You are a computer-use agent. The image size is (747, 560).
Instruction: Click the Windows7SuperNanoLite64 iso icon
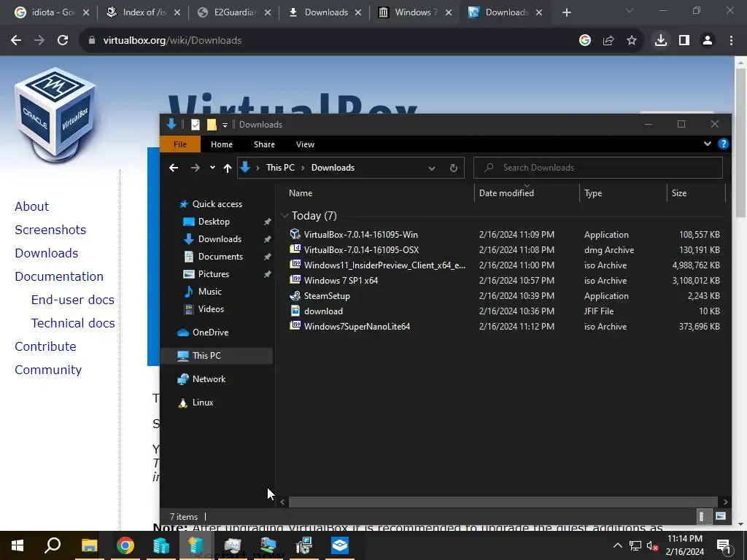tap(295, 326)
